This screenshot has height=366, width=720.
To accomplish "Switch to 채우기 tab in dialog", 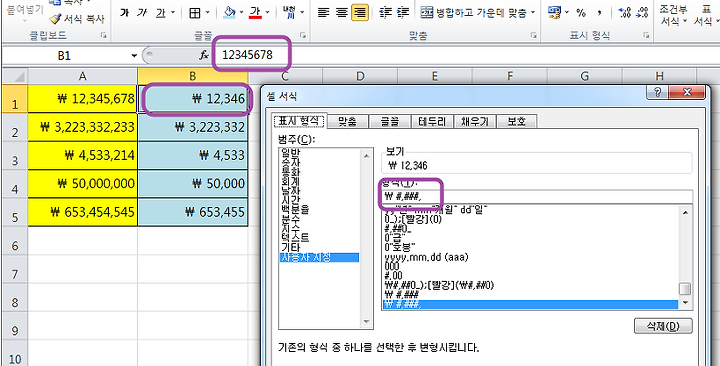I will 475,121.
